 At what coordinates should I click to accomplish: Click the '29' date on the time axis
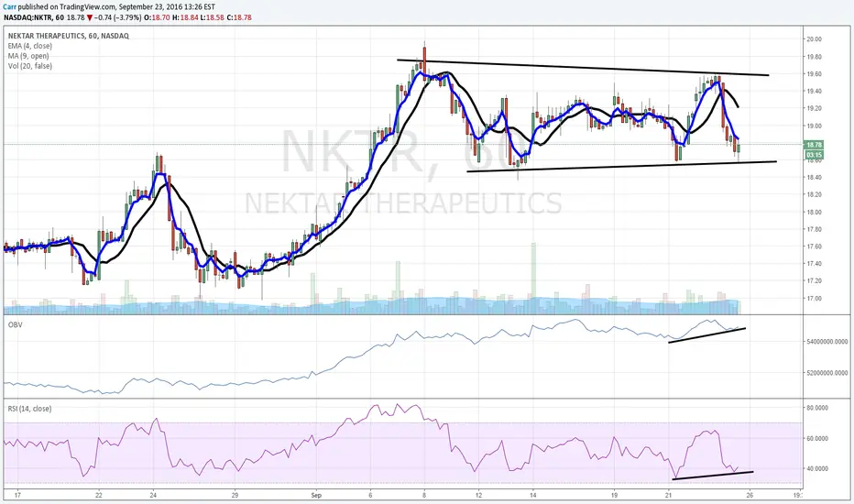click(x=235, y=495)
